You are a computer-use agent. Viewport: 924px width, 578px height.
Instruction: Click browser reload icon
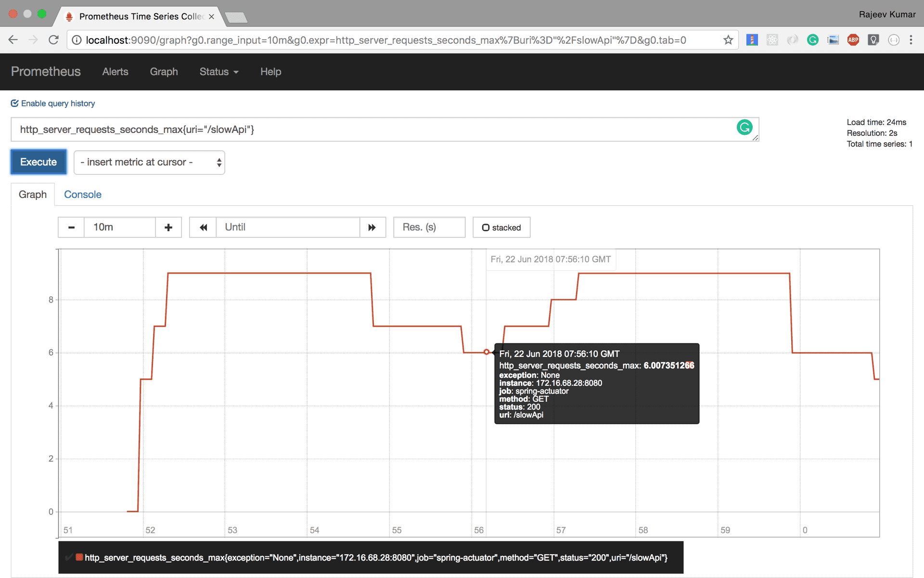tap(53, 40)
